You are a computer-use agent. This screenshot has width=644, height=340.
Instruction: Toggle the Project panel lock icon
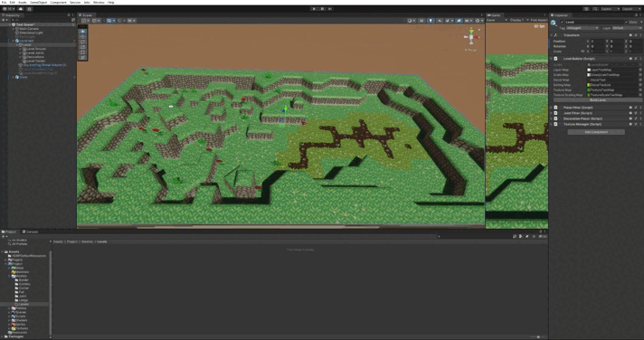541,231
